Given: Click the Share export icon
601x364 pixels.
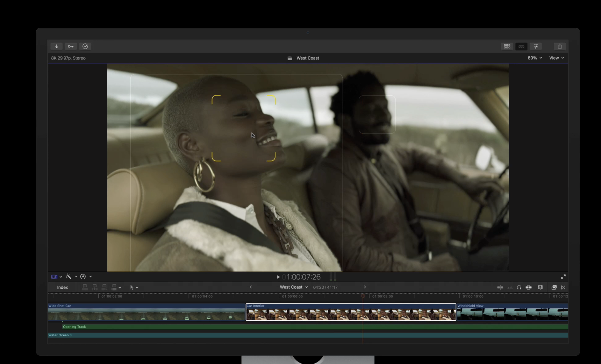Looking at the screenshot, I should click(x=560, y=46).
